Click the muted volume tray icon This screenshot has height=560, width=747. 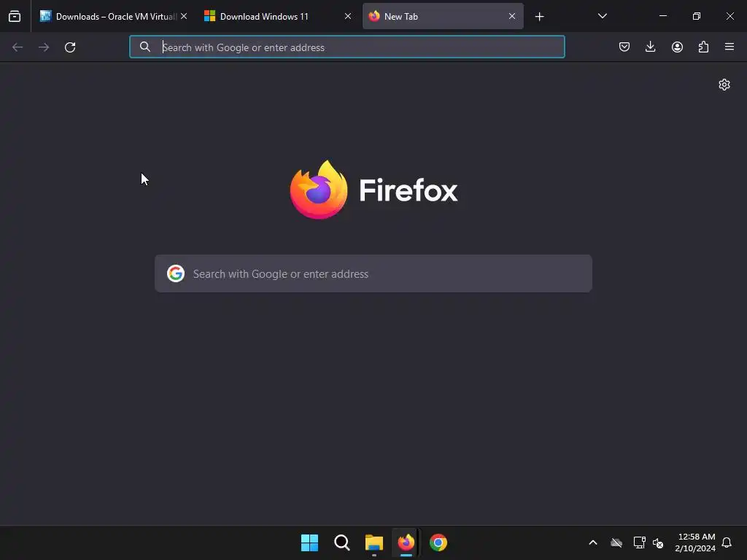click(658, 542)
